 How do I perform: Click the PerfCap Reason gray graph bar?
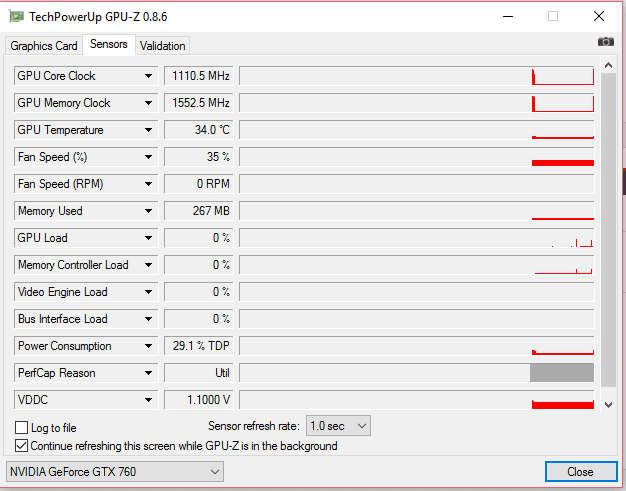click(x=562, y=372)
